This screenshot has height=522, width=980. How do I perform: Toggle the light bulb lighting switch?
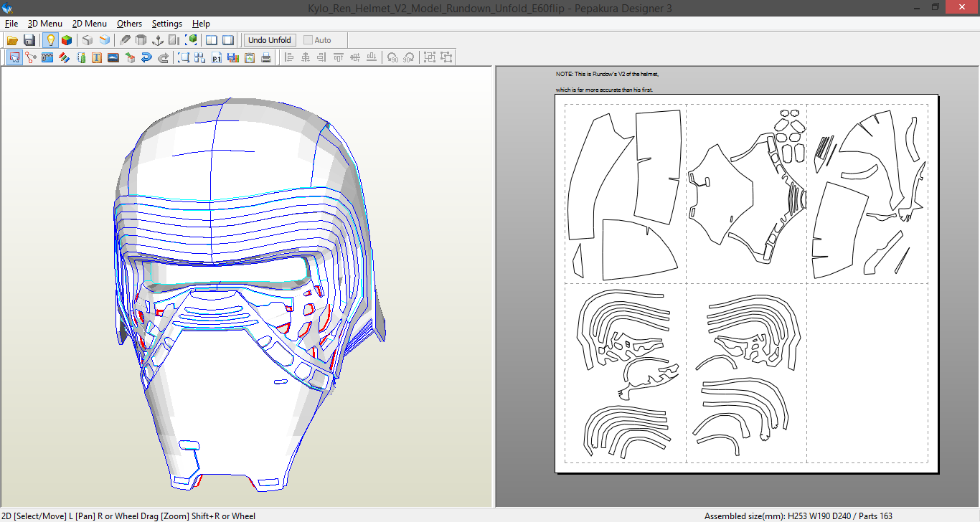(x=50, y=40)
